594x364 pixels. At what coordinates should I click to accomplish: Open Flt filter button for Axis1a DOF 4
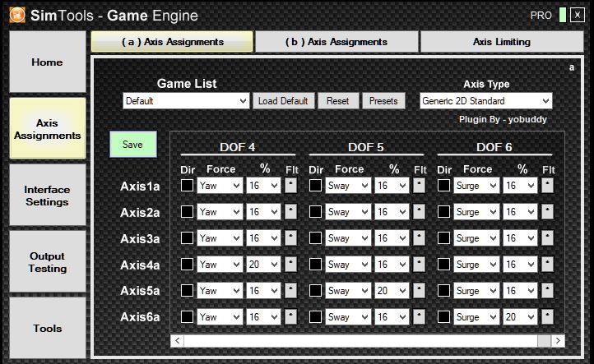point(290,186)
